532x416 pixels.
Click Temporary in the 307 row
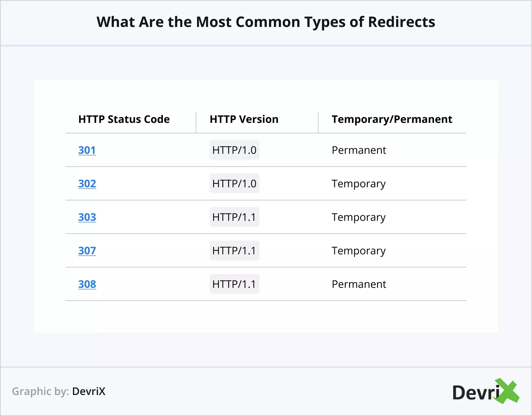(x=359, y=251)
